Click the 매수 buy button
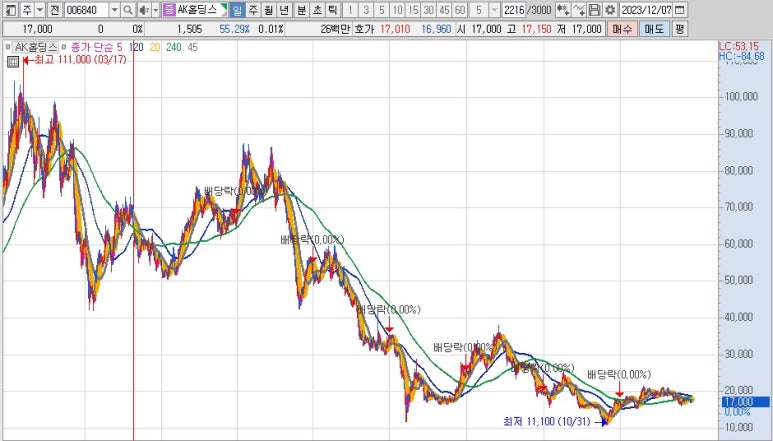Image resolution: width=773 pixels, height=441 pixels. coord(622,29)
